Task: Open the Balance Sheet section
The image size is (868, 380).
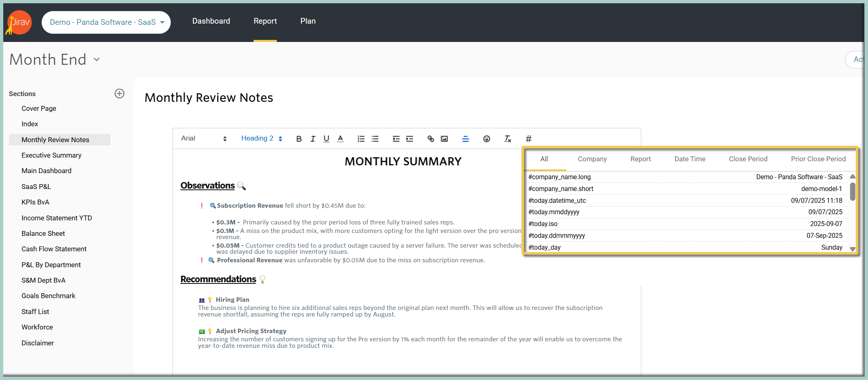Action: (43, 233)
